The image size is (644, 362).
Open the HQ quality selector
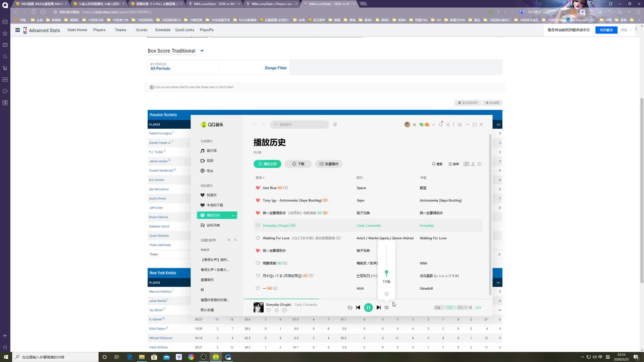click(x=450, y=307)
